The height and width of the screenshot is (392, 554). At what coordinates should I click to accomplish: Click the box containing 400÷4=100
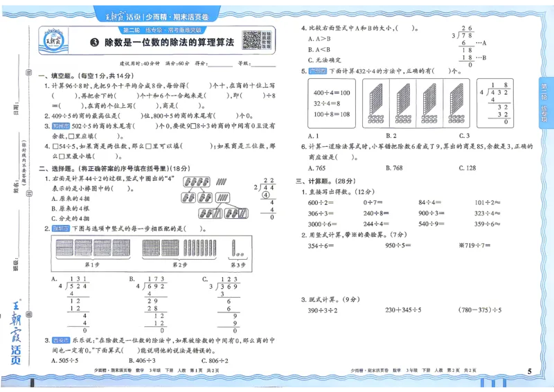332,103
